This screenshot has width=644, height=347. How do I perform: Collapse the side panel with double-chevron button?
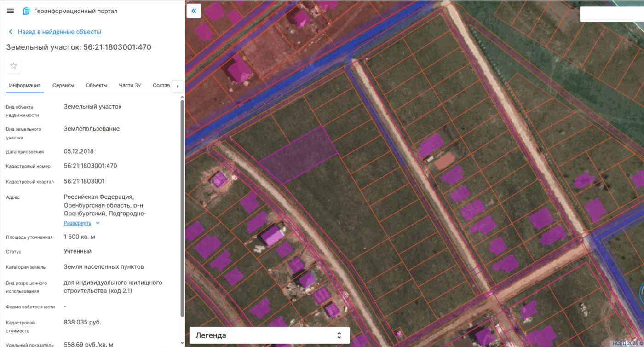click(x=194, y=11)
